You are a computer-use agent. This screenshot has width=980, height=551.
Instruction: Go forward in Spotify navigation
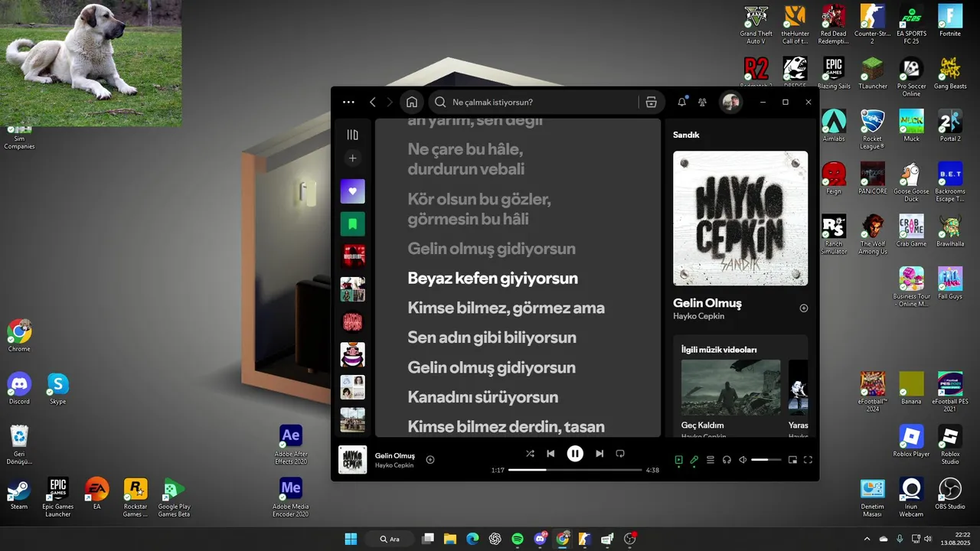[390, 102]
